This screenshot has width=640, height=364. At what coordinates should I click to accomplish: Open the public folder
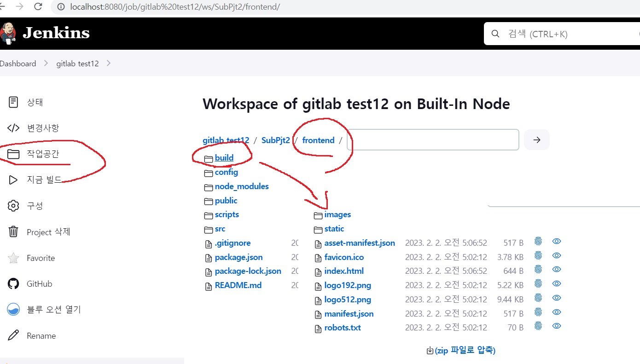tap(226, 201)
